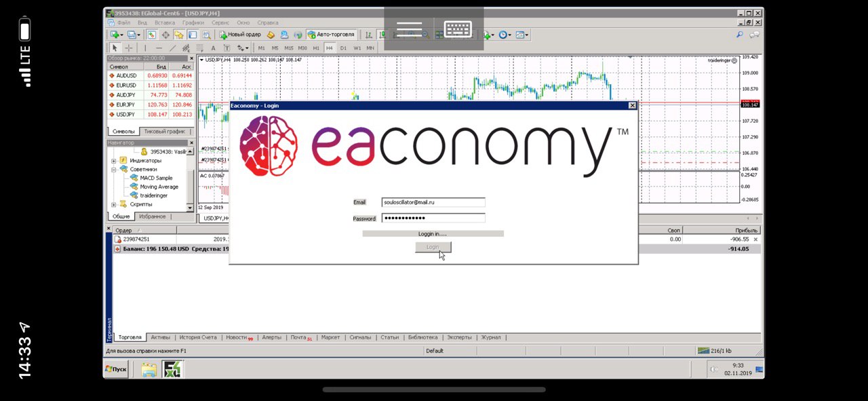
Task: Open the Графики menu
Action: [x=193, y=22]
